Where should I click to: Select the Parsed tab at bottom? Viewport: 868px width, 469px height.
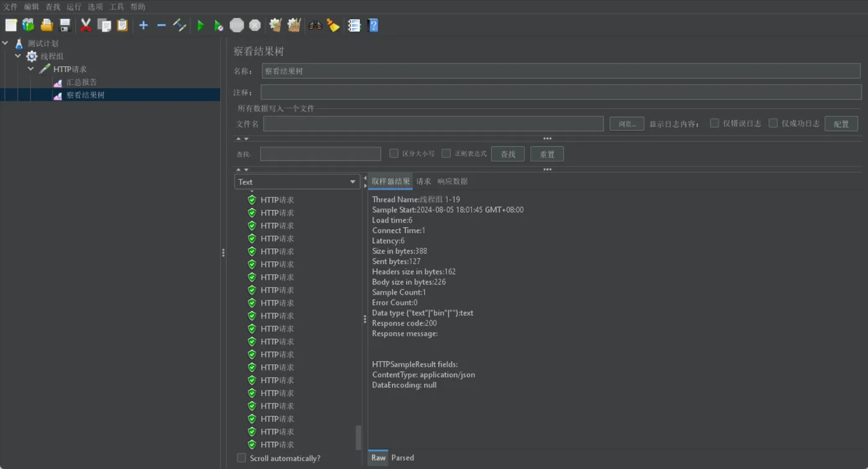(x=402, y=458)
